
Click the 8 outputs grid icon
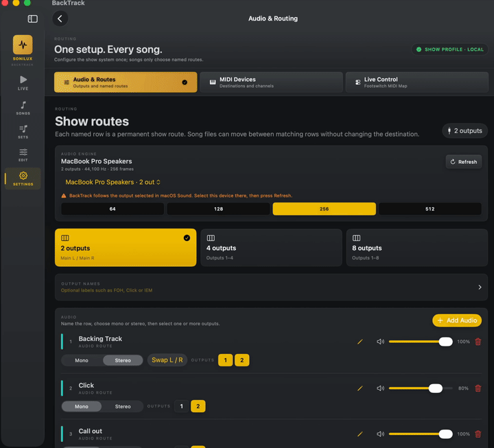[356, 238]
